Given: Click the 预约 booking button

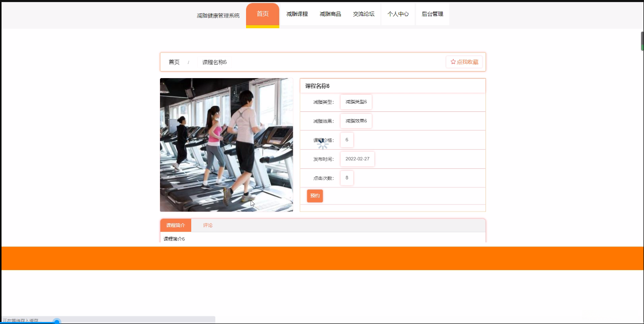Looking at the screenshot, I should pos(315,196).
